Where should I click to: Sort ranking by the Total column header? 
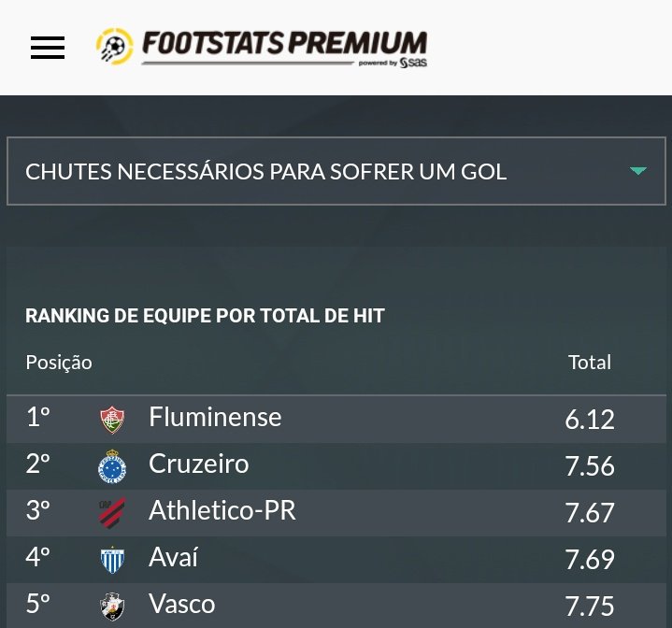point(589,363)
